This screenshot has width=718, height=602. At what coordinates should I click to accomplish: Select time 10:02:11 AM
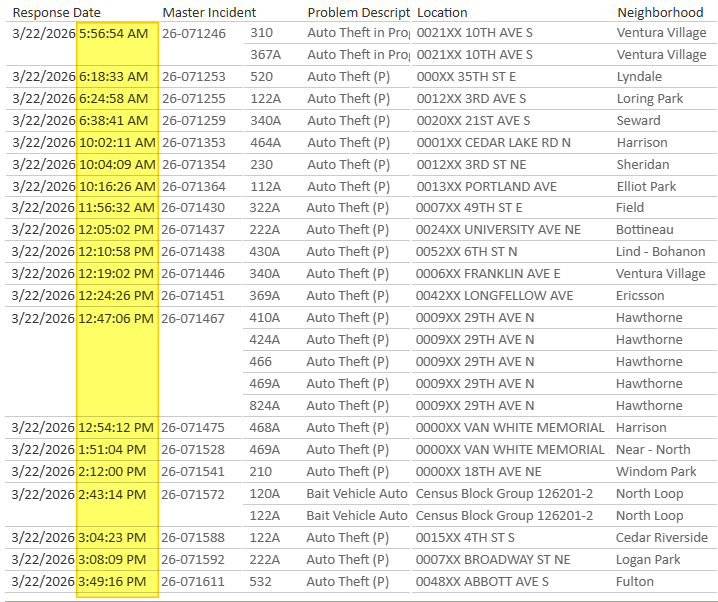(117, 142)
